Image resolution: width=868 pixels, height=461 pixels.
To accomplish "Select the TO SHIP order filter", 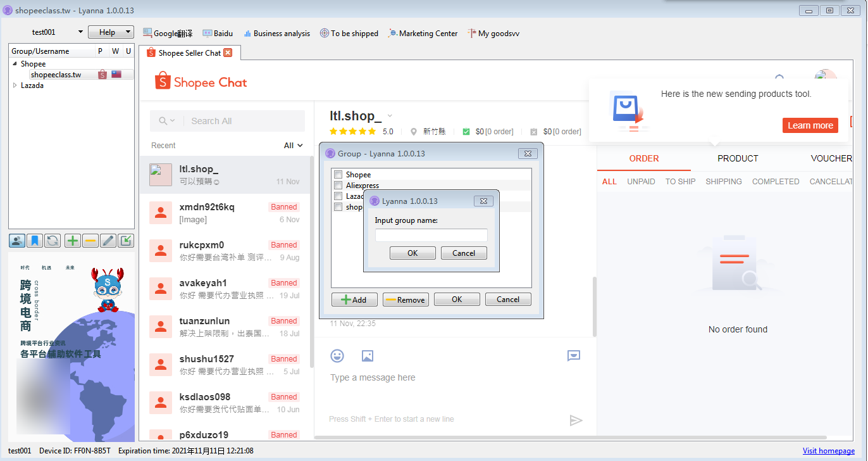I will point(680,182).
